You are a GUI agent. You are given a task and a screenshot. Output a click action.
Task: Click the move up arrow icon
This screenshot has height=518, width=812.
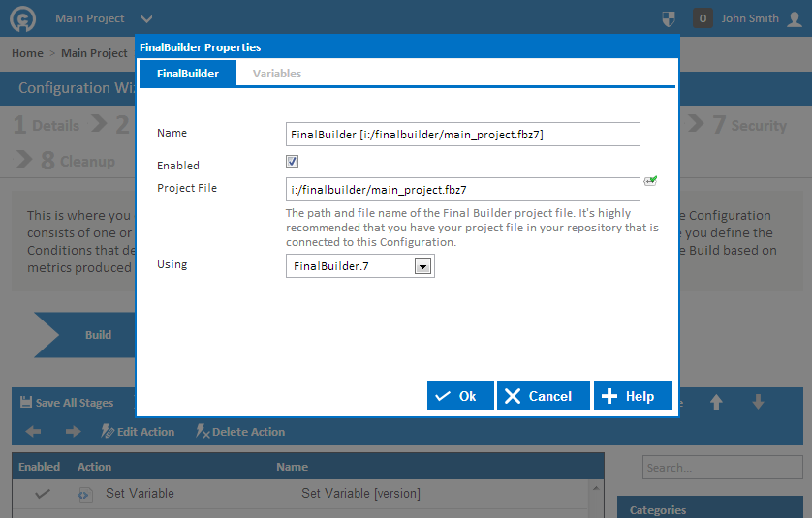pos(716,402)
